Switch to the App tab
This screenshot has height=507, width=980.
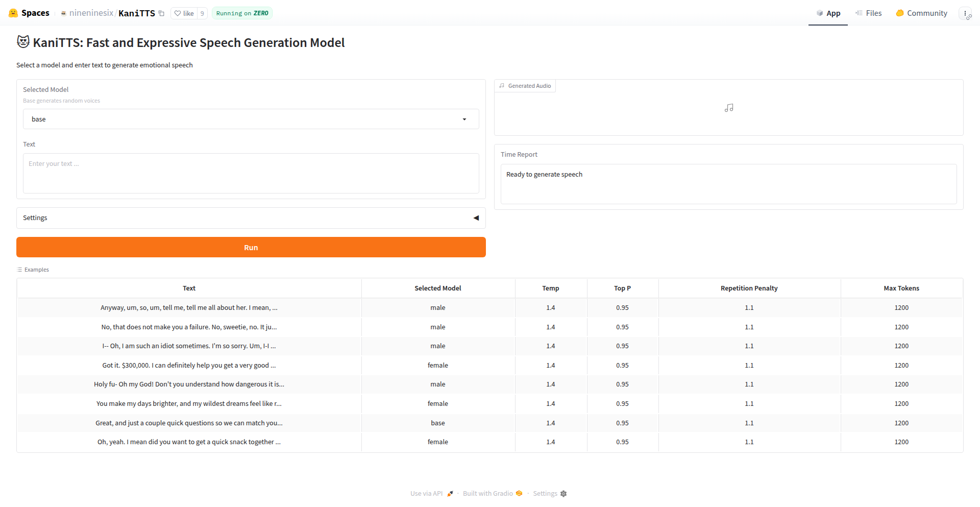828,13
